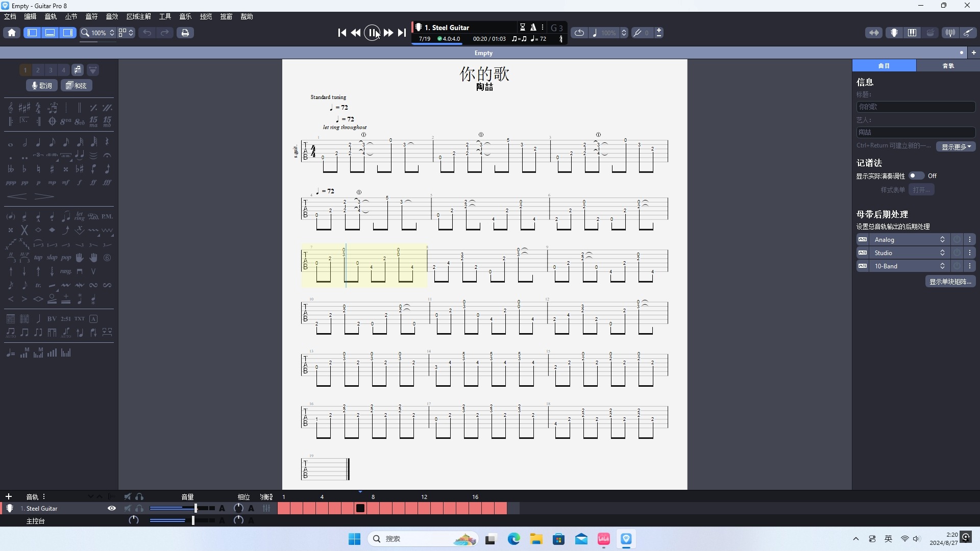Toggle Steel Guitar track visibility eye
980x551 pixels.
click(112, 508)
